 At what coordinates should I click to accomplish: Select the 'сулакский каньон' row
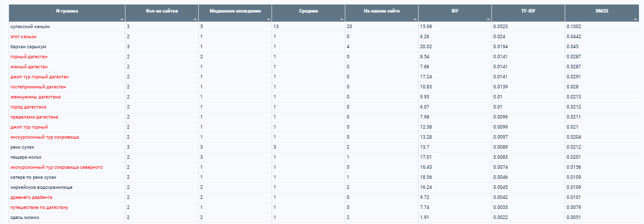click(x=321, y=26)
